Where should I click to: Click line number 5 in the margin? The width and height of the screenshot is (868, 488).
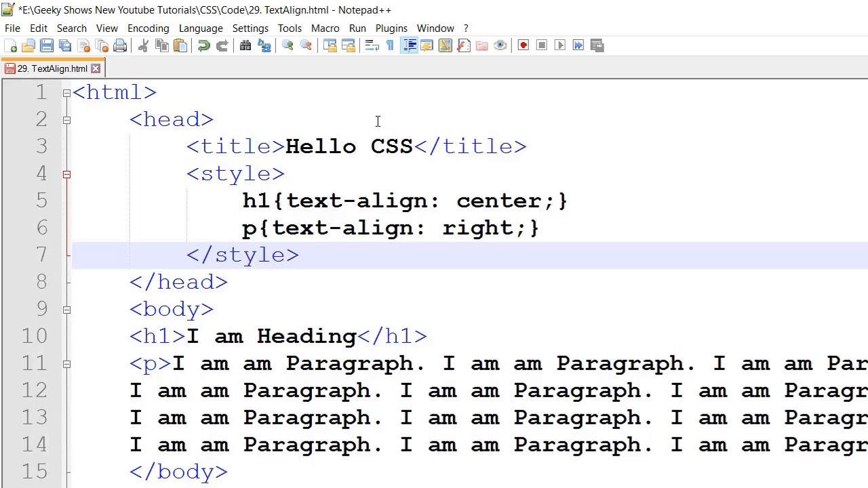click(41, 201)
